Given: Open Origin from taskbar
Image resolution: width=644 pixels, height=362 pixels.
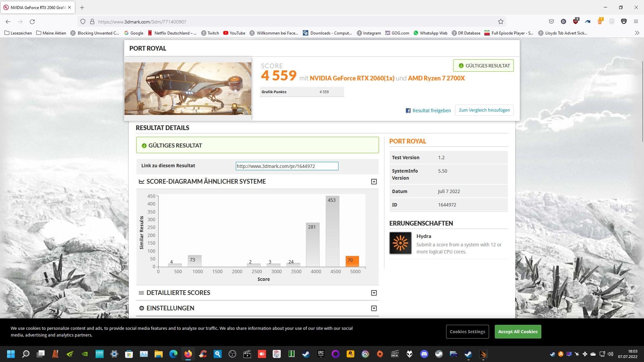Looking at the screenshot, I should (380, 354).
